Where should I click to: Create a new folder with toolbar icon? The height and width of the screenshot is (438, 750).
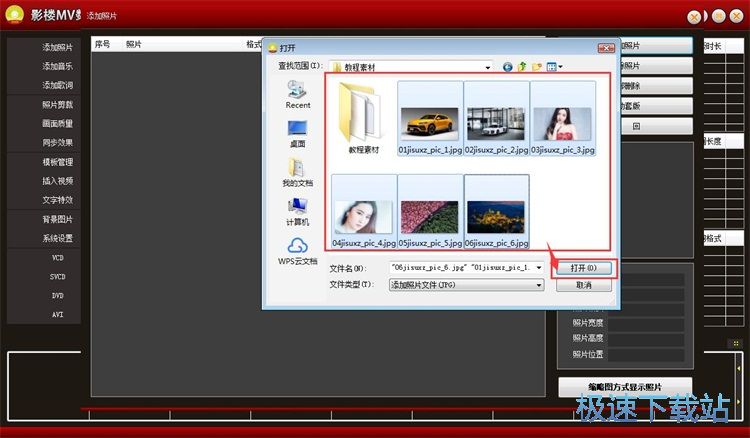pyautogui.click(x=537, y=67)
